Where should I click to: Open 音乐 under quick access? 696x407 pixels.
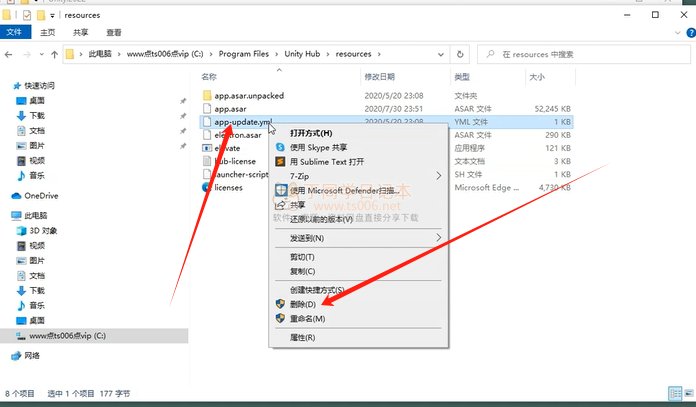[37, 176]
